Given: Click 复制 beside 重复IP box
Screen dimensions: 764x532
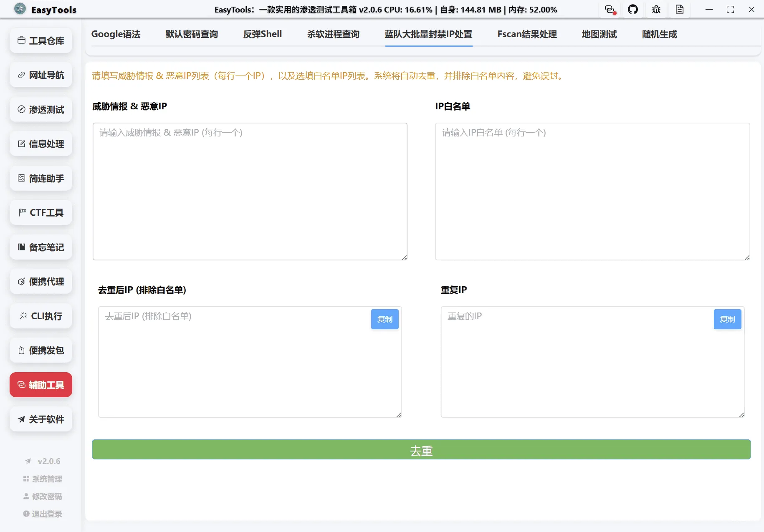Looking at the screenshot, I should coord(727,319).
